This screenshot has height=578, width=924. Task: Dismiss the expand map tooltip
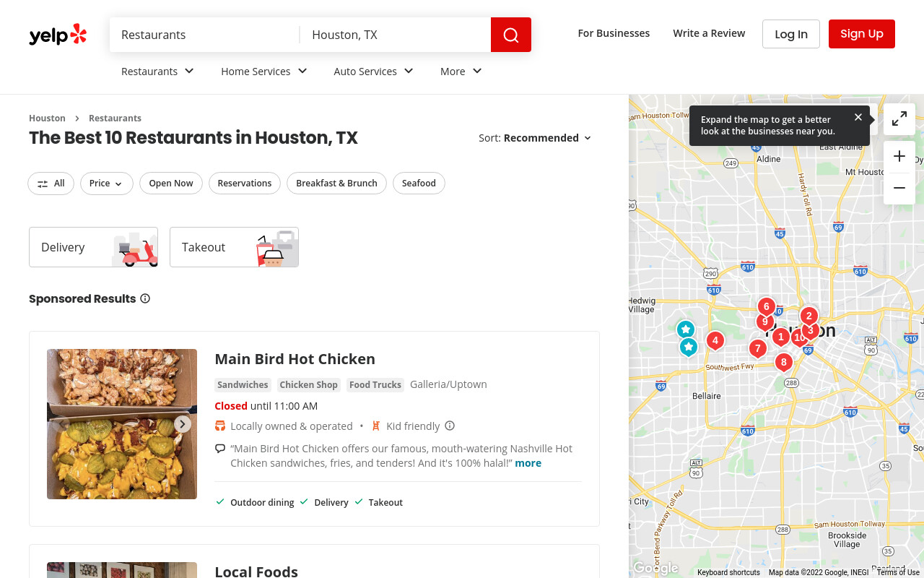tap(858, 117)
